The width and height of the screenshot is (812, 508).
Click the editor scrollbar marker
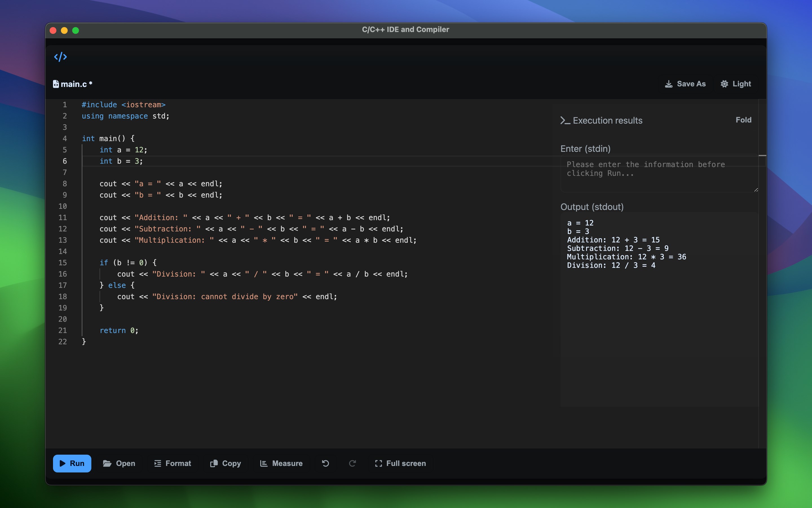click(762, 156)
